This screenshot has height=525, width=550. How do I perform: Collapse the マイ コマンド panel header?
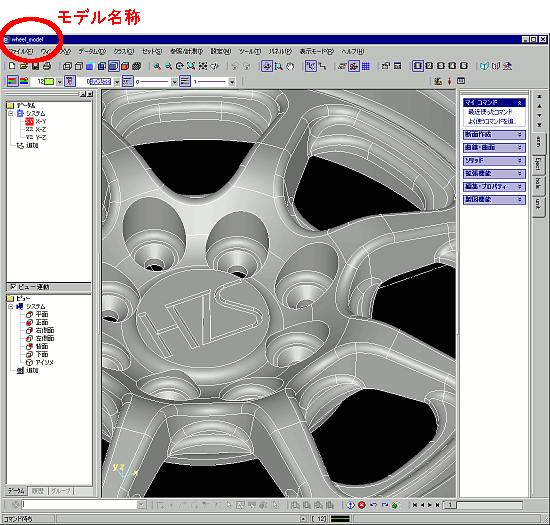point(494,102)
